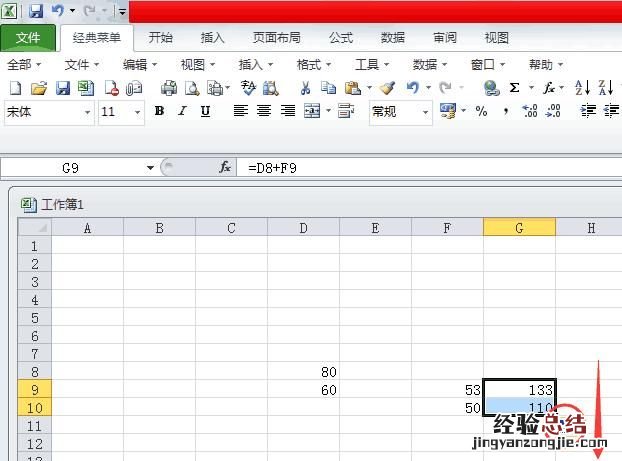Viewport: 622px width, 461px height.
Task: Apply percent style format
Action: tap(481, 111)
